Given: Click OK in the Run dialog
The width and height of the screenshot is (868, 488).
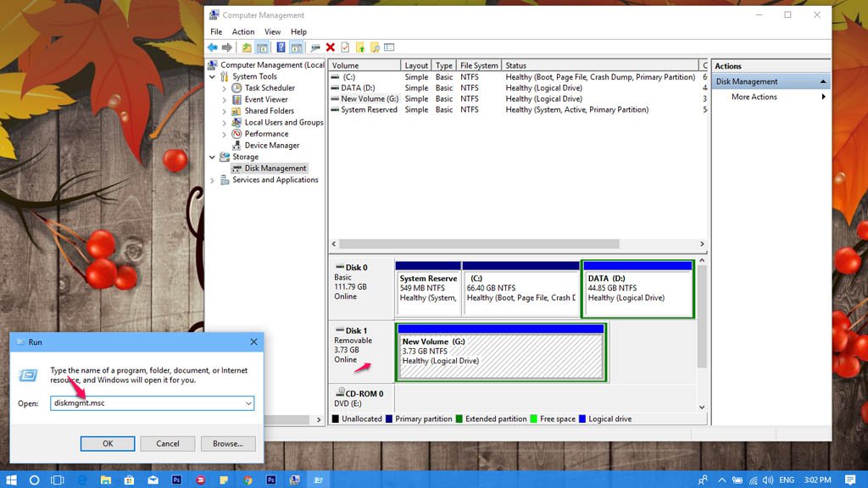Looking at the screenshot, I should click(x=108, y=444).
